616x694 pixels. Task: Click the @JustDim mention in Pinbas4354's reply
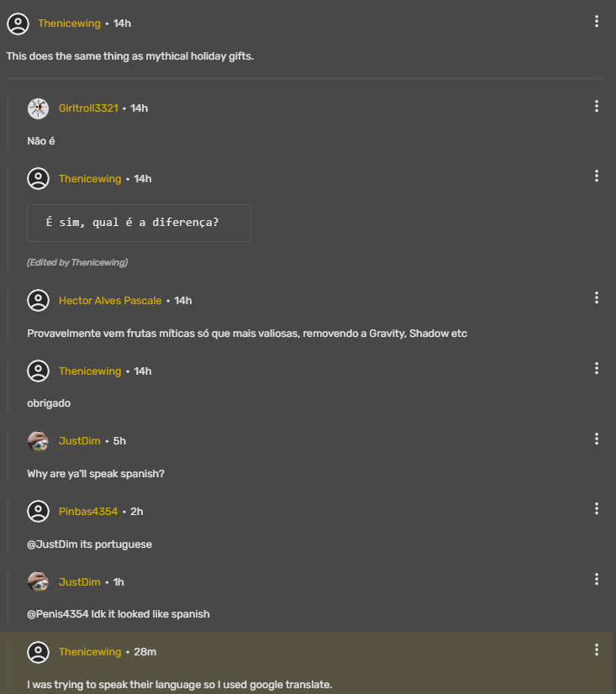coord(52,544)
